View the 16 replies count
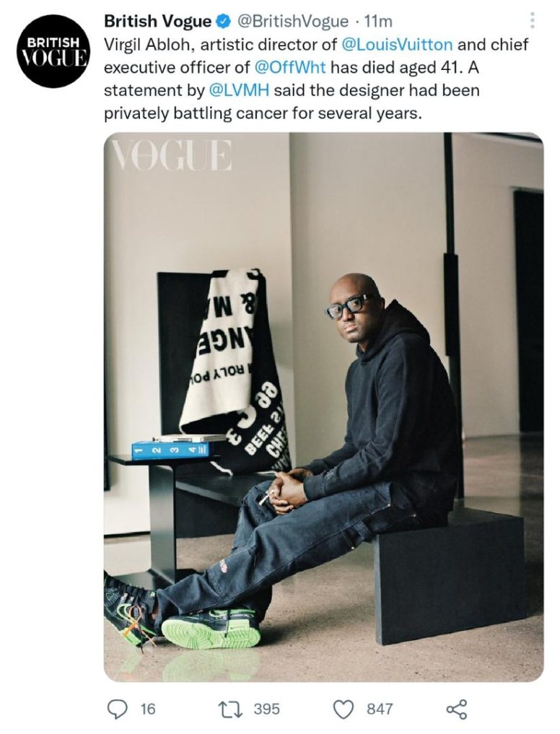This screenshot has height=734, width=560. pos(147,709)
